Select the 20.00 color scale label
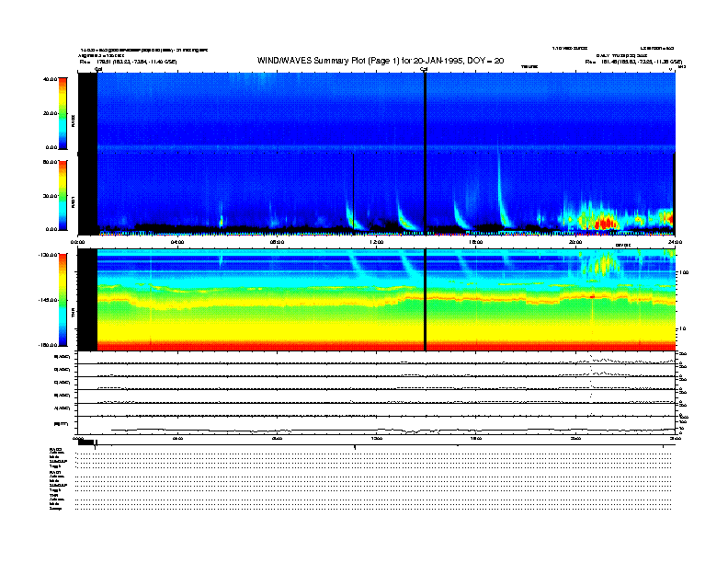The height and width of the screenshot is (563, 728). point(50,113)
